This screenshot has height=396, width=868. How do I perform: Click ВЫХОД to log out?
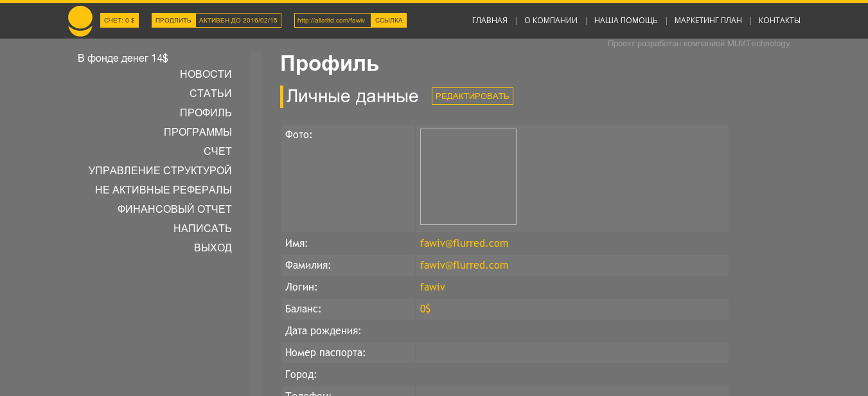[x=213, y=248]
